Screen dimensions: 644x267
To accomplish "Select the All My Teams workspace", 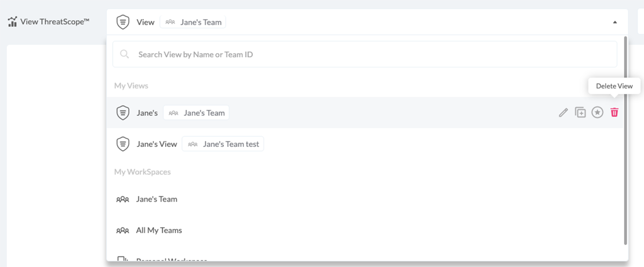I will [x=159, y=231].
